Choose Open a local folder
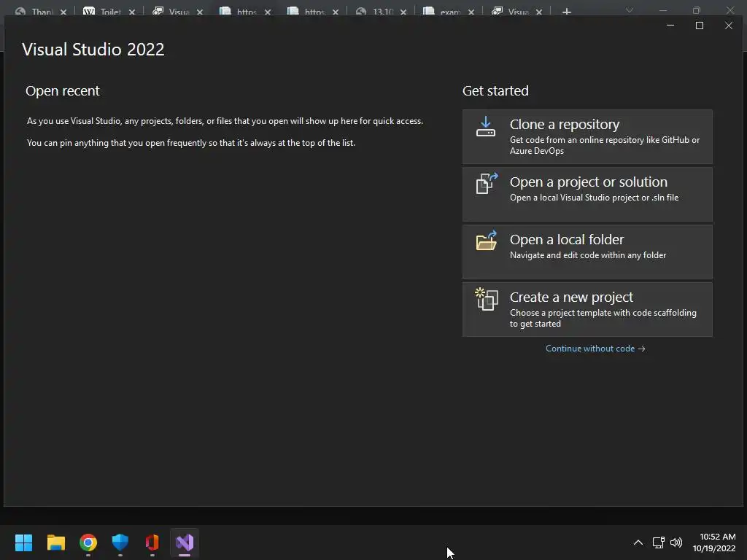Viewport: 747px width, 560px height. [x=587, y=252]
